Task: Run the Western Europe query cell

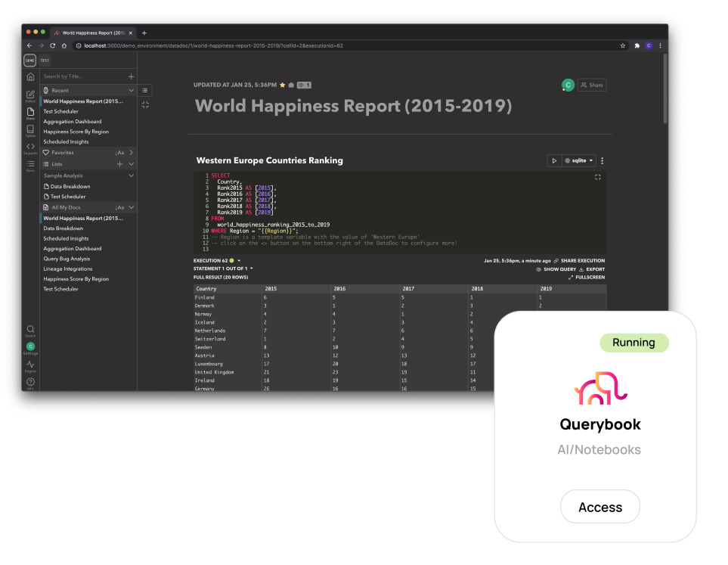Action: pyautogui.click(x=554, y=161)
